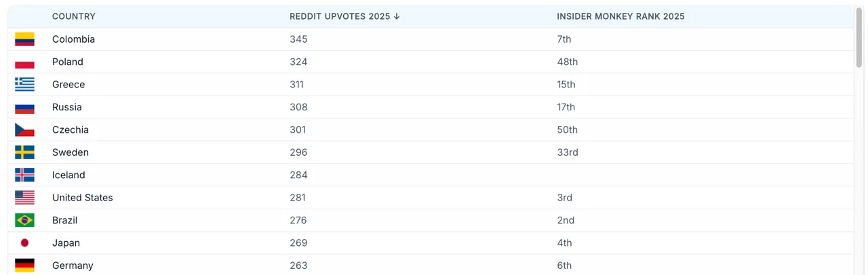Click the Sweden flag icon
868x275 pixels.
(24, 152)
